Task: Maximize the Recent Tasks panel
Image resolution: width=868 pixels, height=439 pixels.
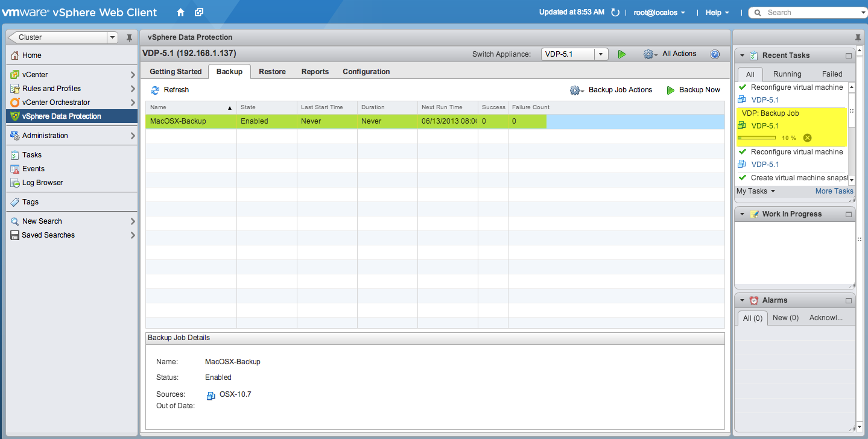Action: (849, 55)
